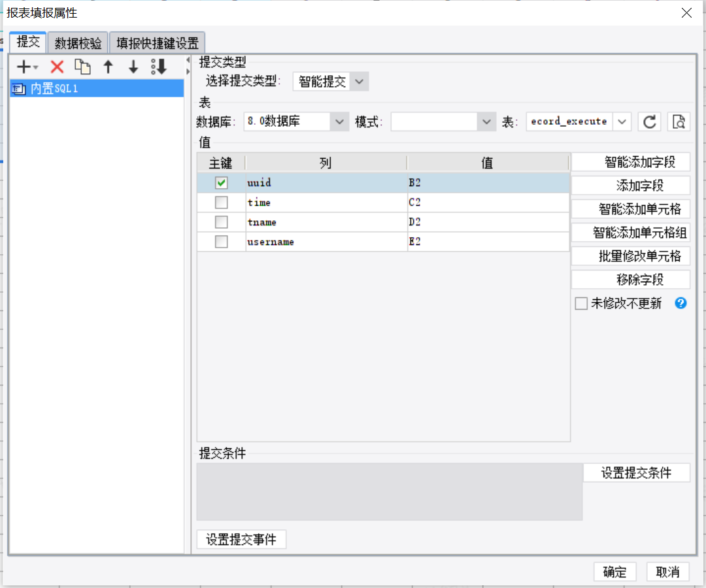Open the 选择提交类型 dropdown
Screen dimensions: 706x588
coord(359,82)
